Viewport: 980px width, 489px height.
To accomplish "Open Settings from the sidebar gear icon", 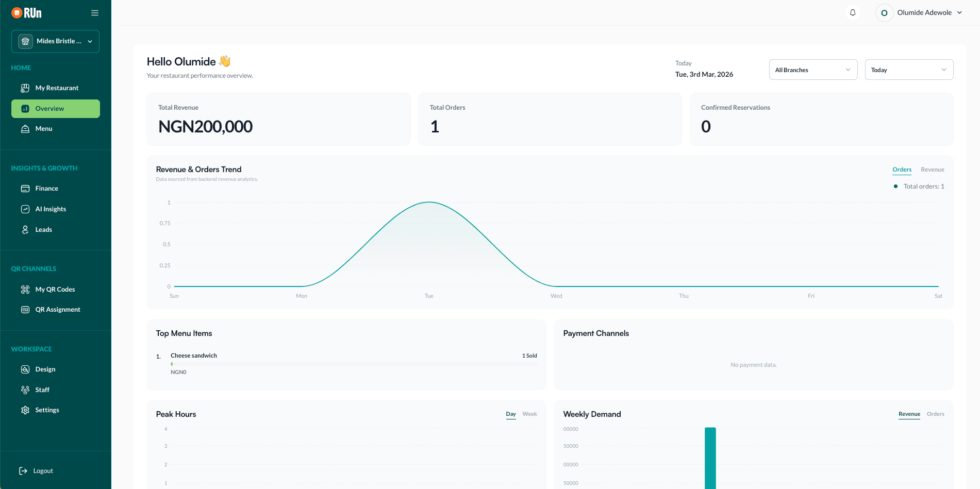I will click(25, 410).
